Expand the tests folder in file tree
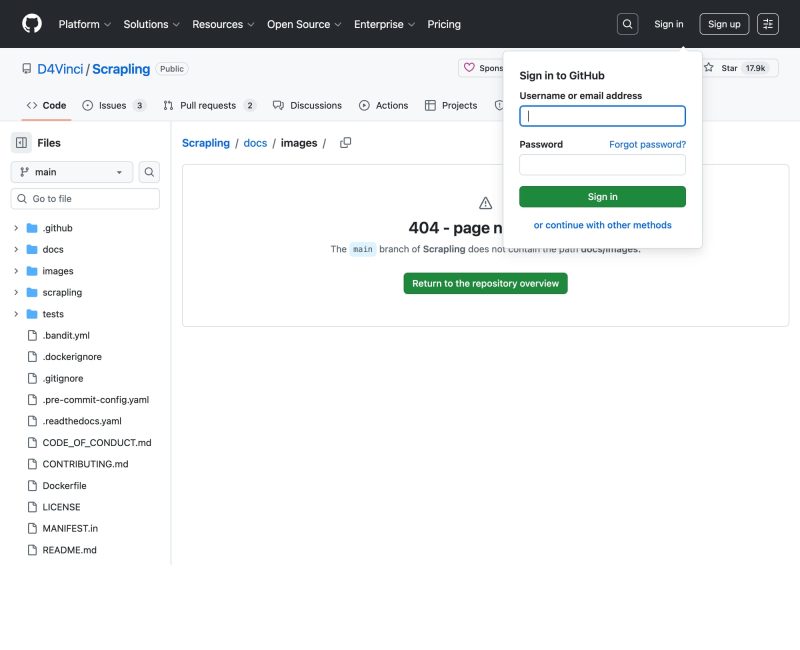Screen dimensions: 800x650 (16, 314)
